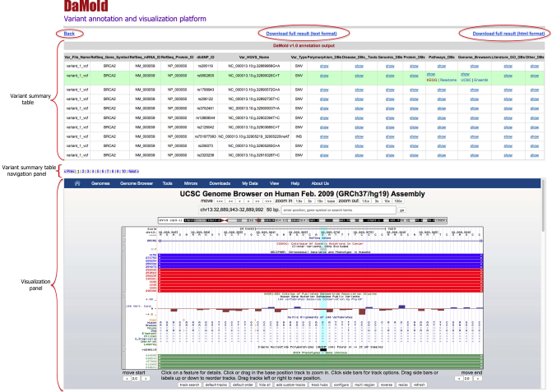
Task: Open the View menu
Action: 274,183
